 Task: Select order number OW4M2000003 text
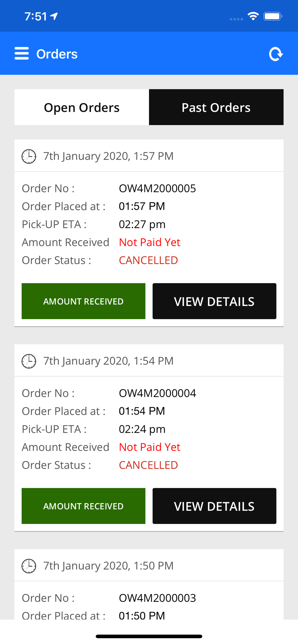pyautogui.click(x=157, y=598)
